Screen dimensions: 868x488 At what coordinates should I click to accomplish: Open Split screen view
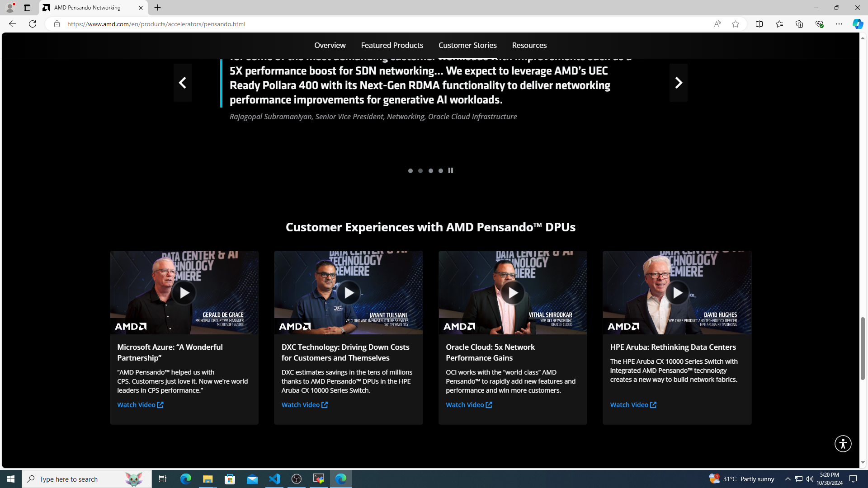(x=759, y=24)
